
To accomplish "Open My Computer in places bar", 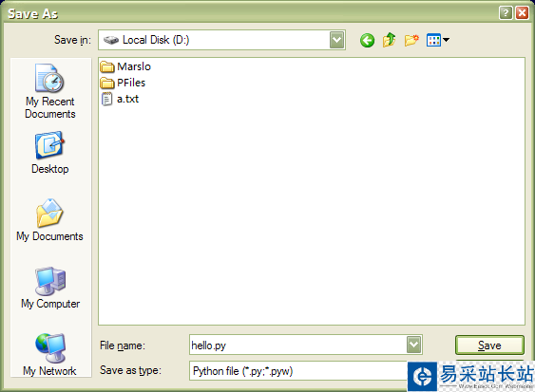I will pos(50,288).
